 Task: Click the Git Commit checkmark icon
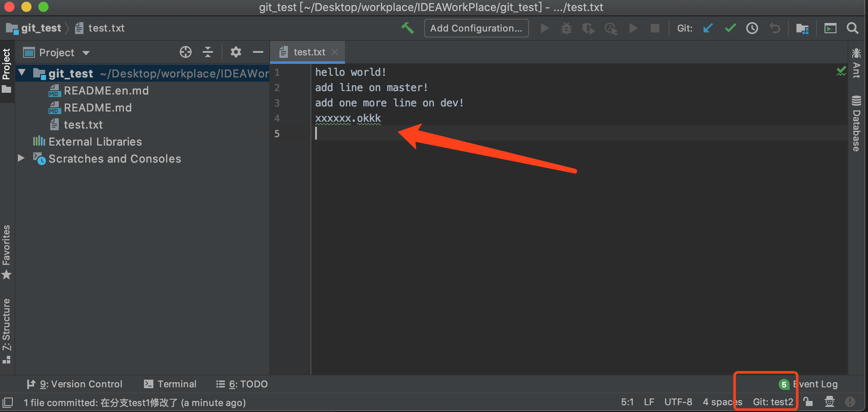[730, 28]
